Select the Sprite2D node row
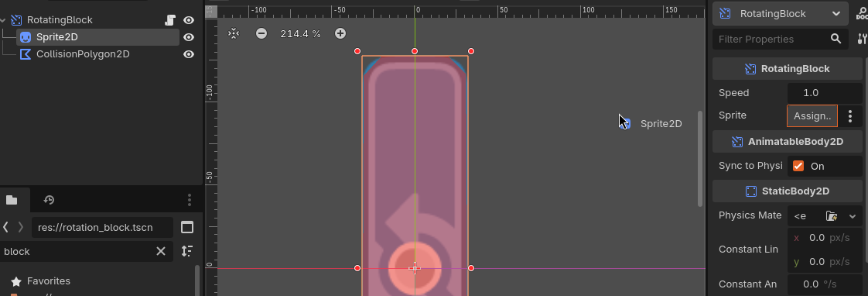 pyautogui.click(x=97, y=37)
